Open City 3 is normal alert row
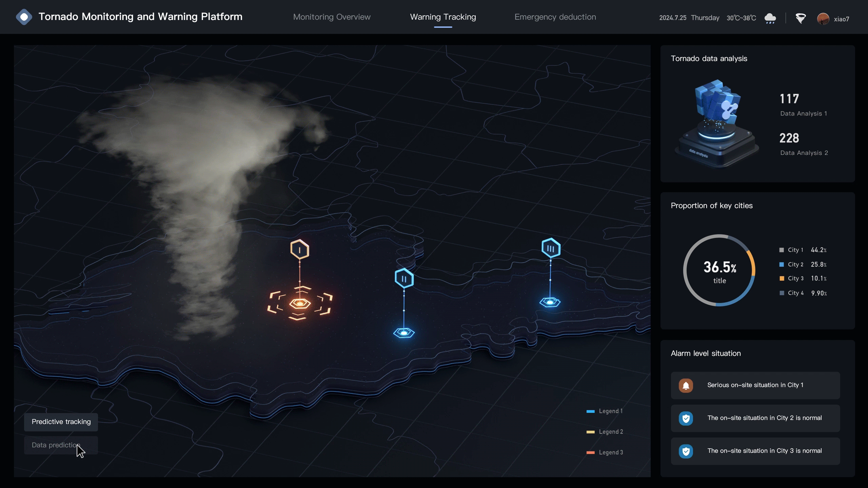The width and height of the screenshot is (868, 488). click(755, 451)
